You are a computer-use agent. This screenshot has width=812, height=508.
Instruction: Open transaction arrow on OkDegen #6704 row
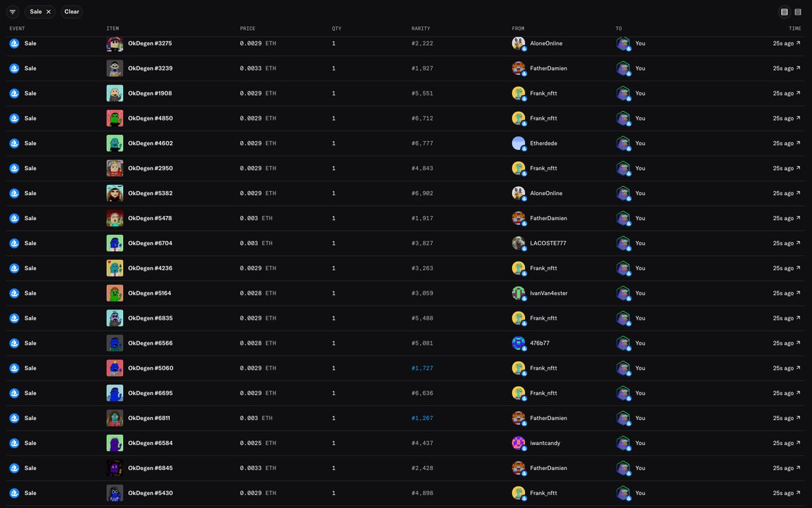point(799,243)
